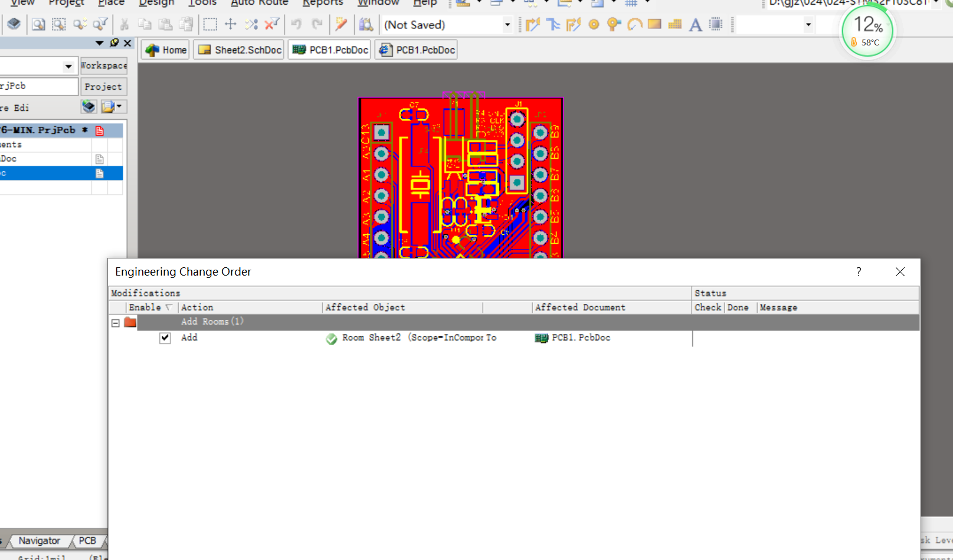Click the Paste clipboard icon

[166, 24]
